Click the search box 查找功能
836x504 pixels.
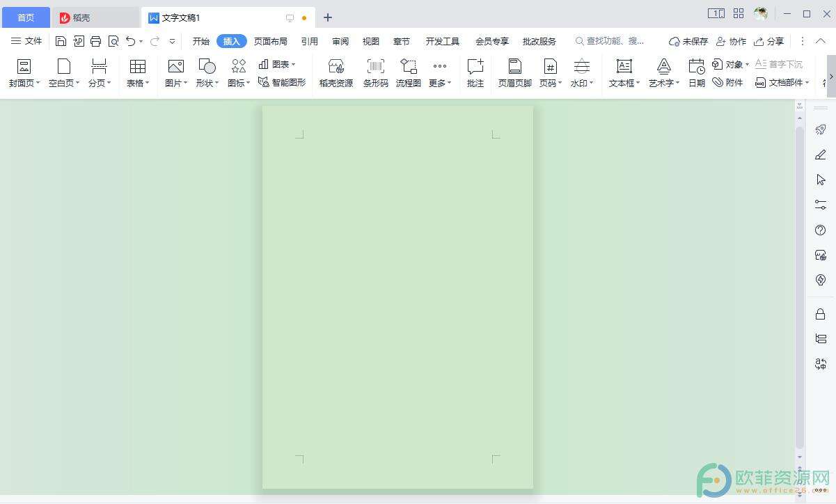(x=609, y=41)
